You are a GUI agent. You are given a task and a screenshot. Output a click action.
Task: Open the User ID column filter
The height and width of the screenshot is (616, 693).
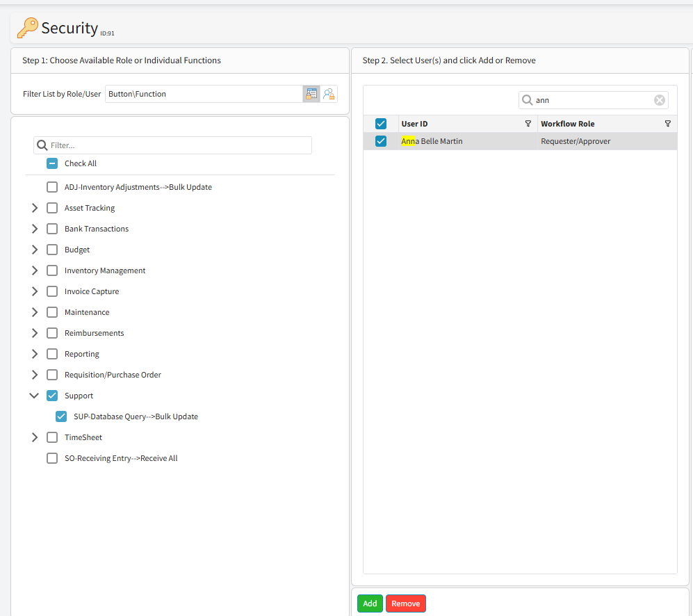[x=528, y=124]
